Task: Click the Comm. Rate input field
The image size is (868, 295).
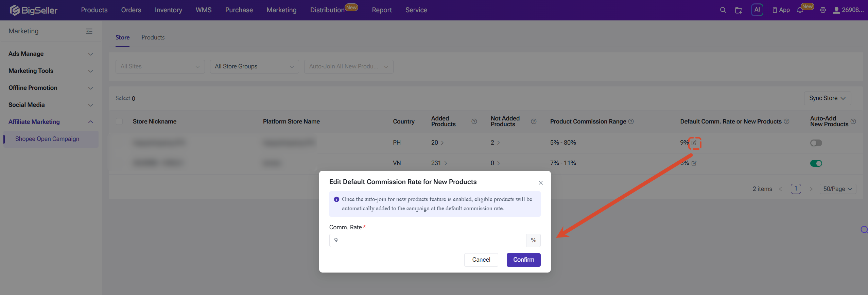Action: pos(428,241)
